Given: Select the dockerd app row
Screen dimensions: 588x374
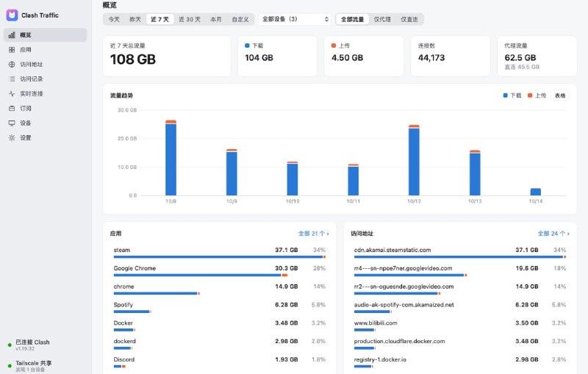Looking at the screenshot, I should [x=220, y=344].
